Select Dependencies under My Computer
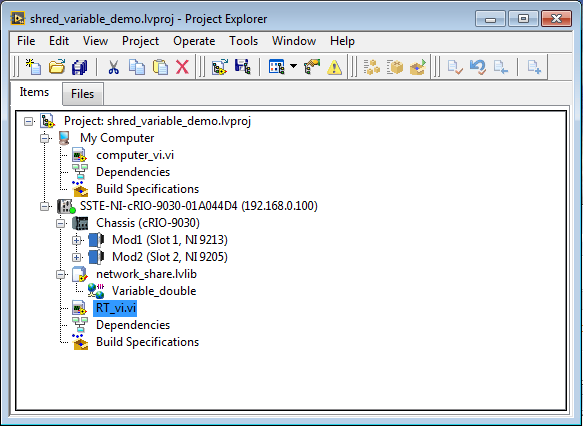This screenshot has width=585, height=428. 133,172
